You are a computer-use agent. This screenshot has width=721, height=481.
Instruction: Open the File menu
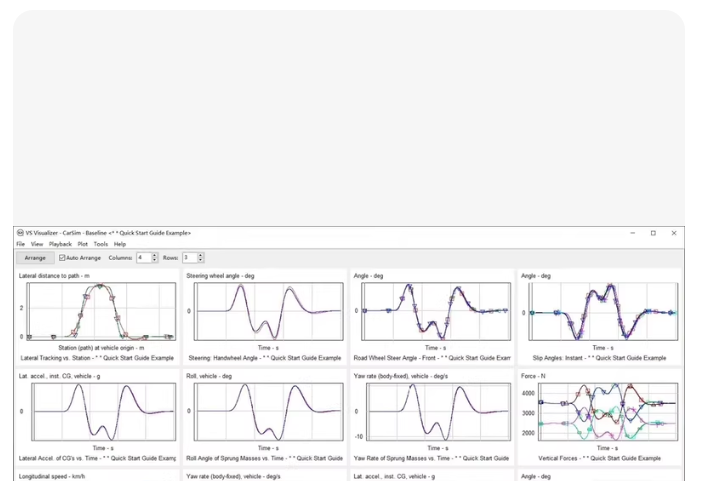[21, 244]
